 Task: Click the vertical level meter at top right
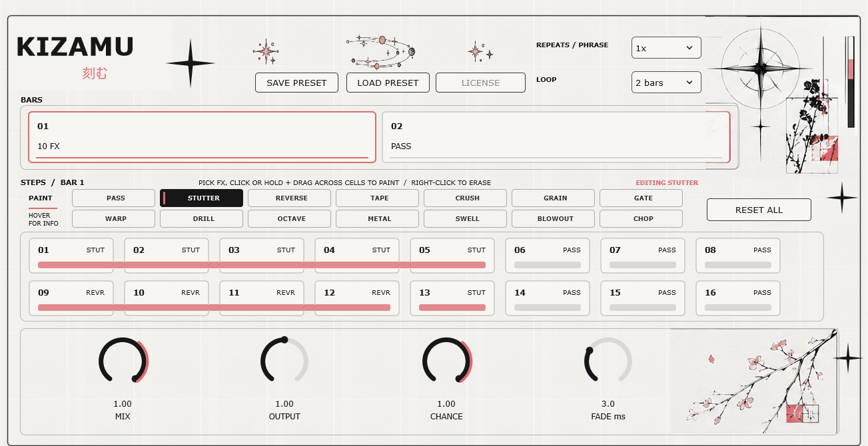point(851,81)
